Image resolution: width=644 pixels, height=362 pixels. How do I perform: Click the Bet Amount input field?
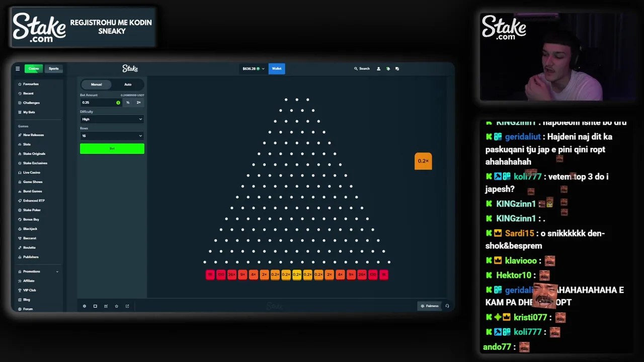point(101,103)
